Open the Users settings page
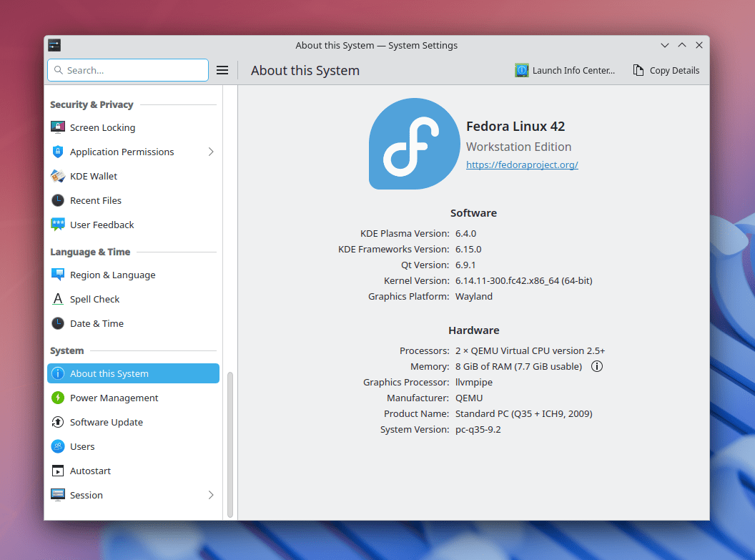Viewport: 755px width, 560px height. 134,446
